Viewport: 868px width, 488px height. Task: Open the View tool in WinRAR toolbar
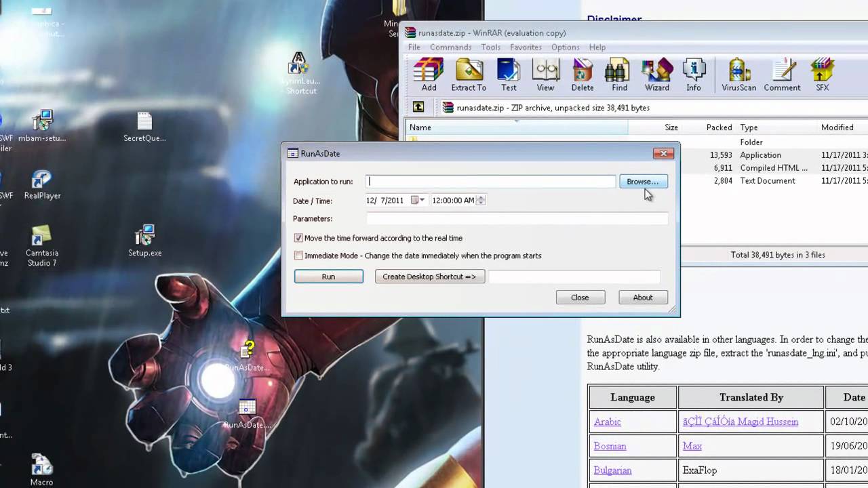point(545,75)
